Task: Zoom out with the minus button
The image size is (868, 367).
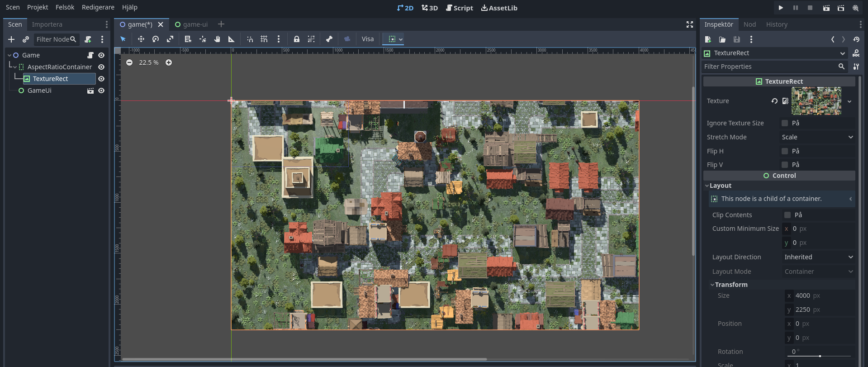Action: [x=129, y=62]
